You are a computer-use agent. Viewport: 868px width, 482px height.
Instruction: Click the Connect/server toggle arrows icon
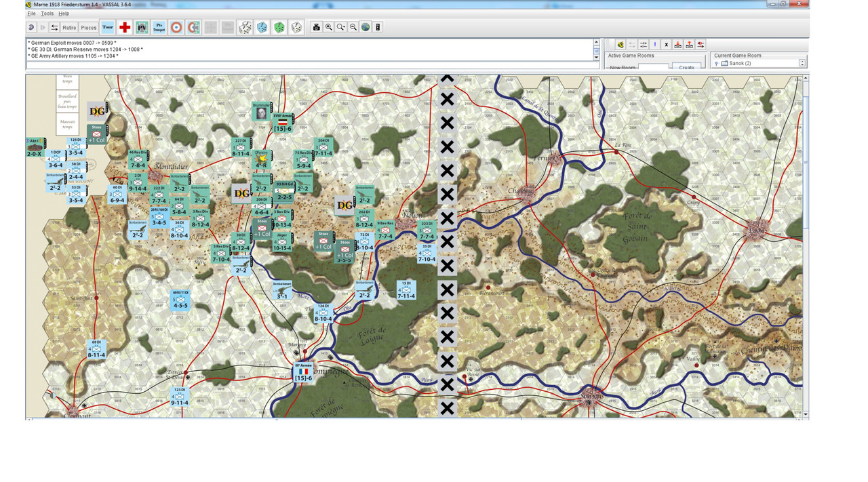click(54, 27)
